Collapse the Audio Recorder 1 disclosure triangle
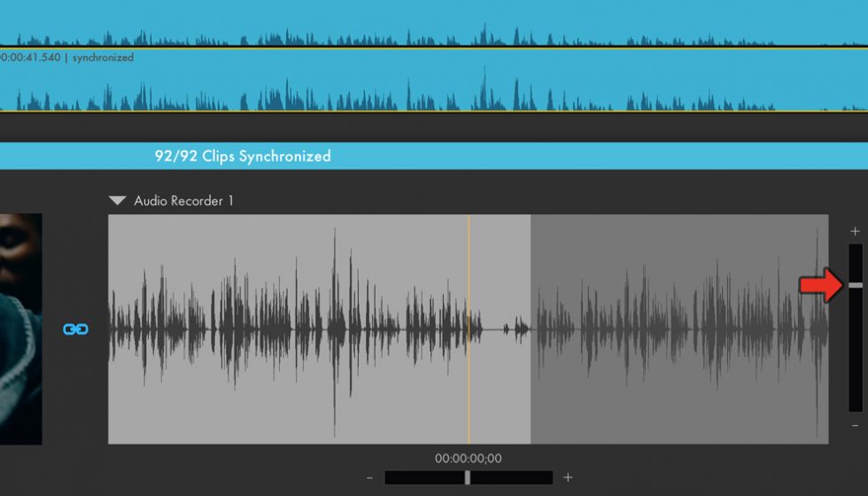Viewport: 868px width, 496px height. pyautogui.click(x=117, y=201)
